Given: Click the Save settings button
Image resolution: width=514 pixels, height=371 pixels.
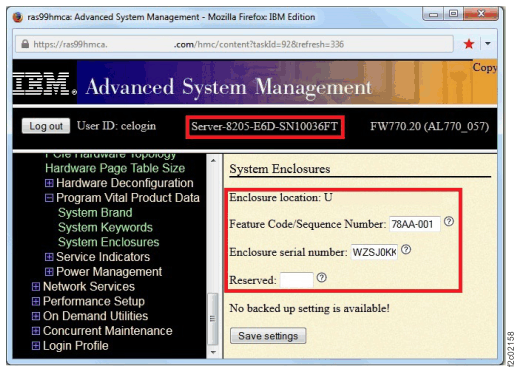Looking at the screenshot, I should (268, 336).
